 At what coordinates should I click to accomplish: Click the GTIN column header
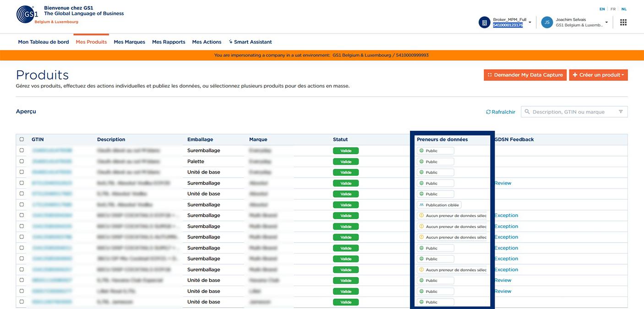38,140
